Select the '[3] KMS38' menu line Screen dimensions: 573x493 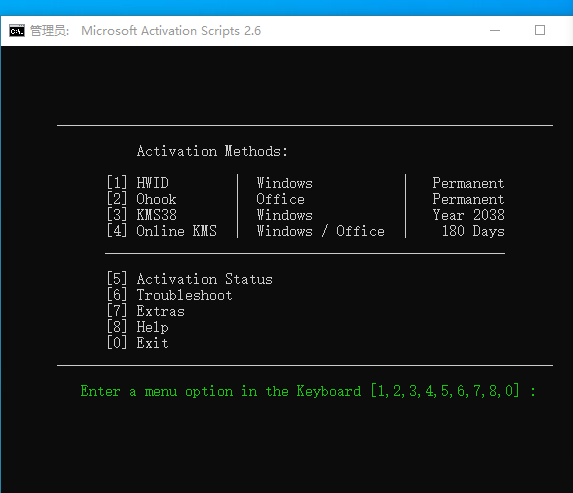click(142, 215)
